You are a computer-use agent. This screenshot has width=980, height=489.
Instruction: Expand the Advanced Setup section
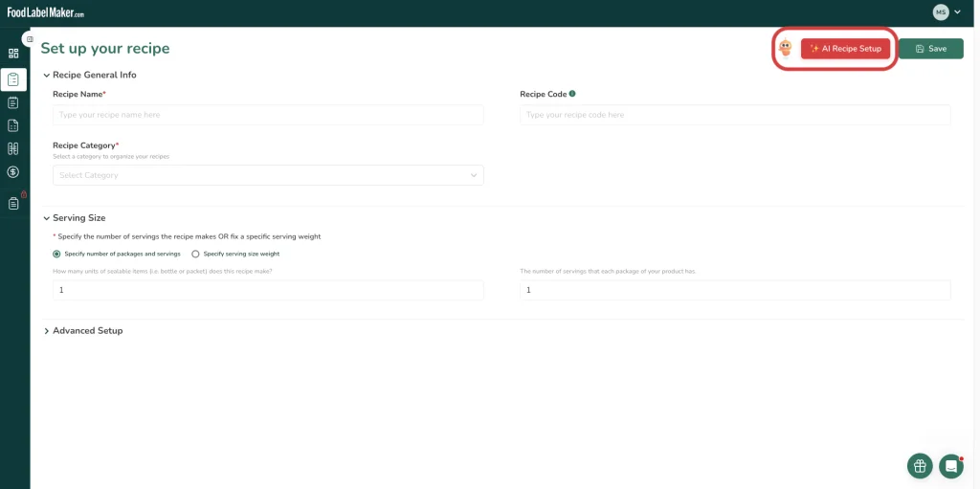(x=46, y=331)
